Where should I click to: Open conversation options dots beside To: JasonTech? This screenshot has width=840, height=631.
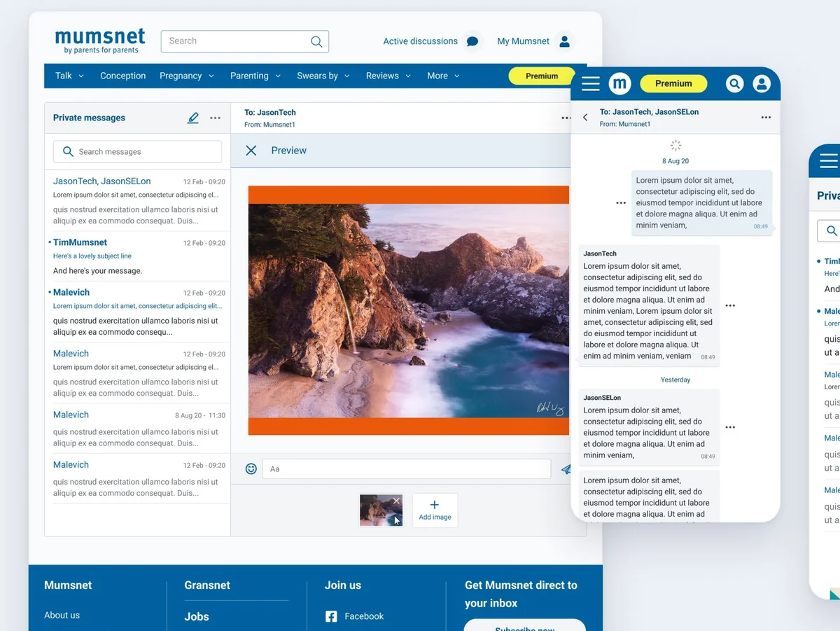click(566, 118)
